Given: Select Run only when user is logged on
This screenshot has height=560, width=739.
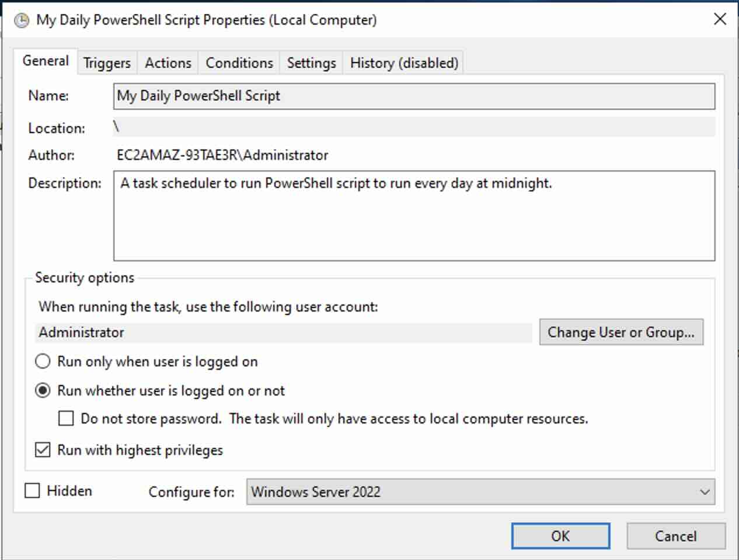Looking at the screenshot, I should [x=42, y=361].
